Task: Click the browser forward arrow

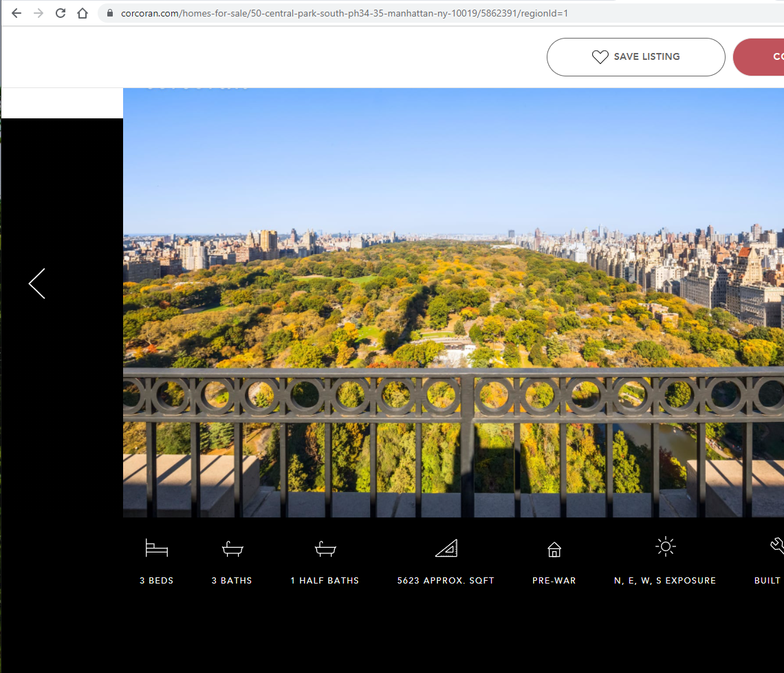Action: pyautogui.click(x=39, y=14)
